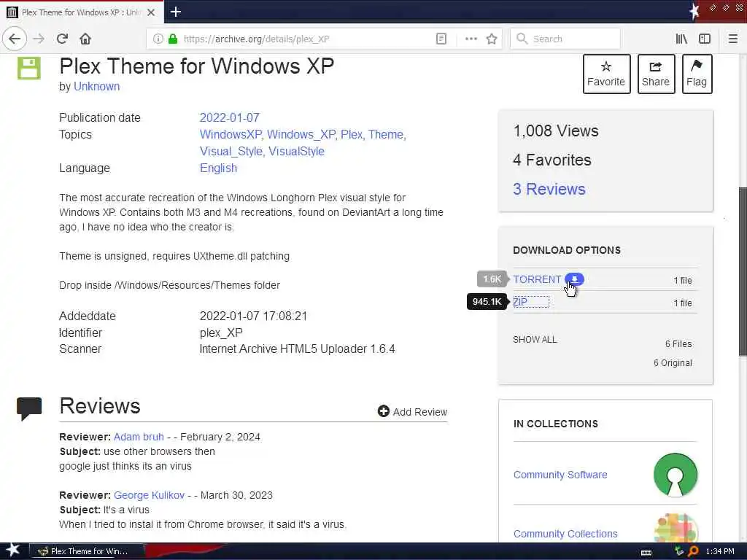This screenshot has width=747, height=560.
Task: Click the 4 Favorites statistic
Action: tap(552, 160)
